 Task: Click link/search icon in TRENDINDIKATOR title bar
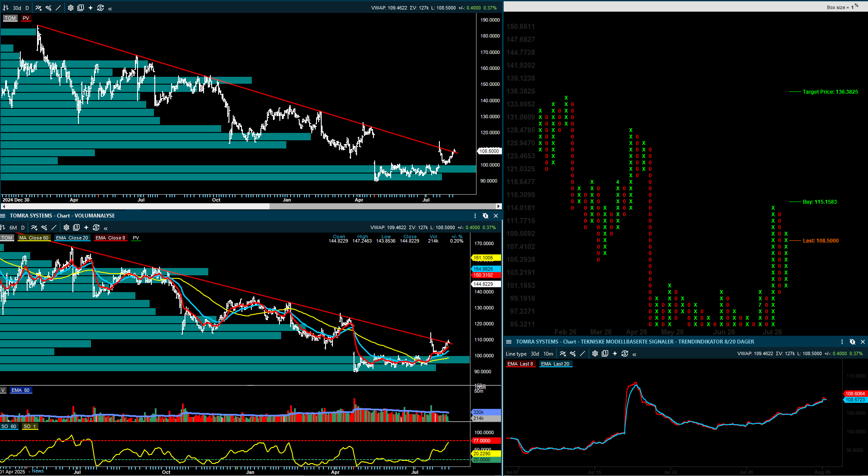852,342
